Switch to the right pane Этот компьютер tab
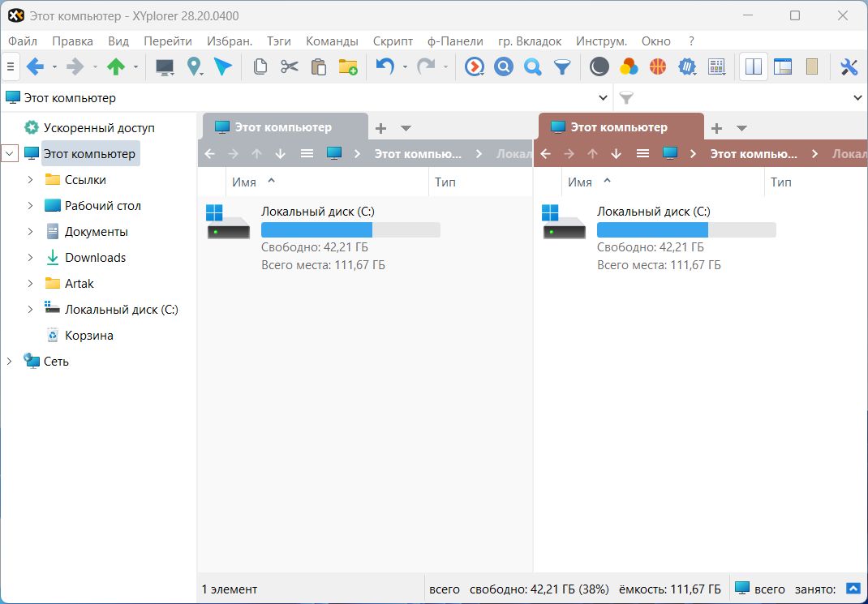Image resolution: width=868 pixels, height=604 pixels. pos(619,127)
